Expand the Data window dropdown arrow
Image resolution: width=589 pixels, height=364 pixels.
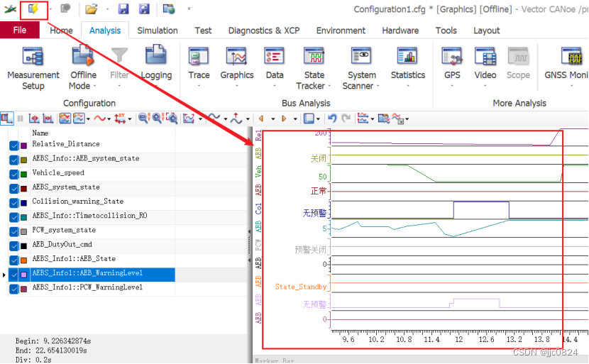[x=275, y=86]
